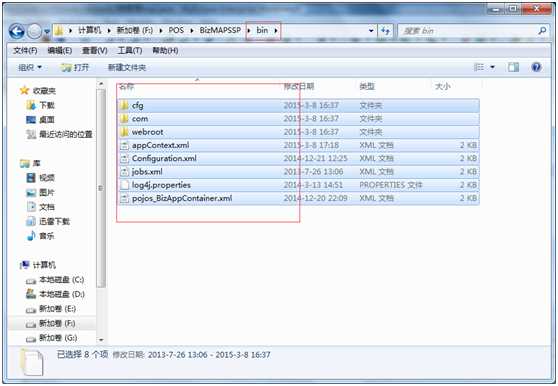The image size is (558, 386).
Task: Toggle the preview pane icon
Action: pos(513,67)
